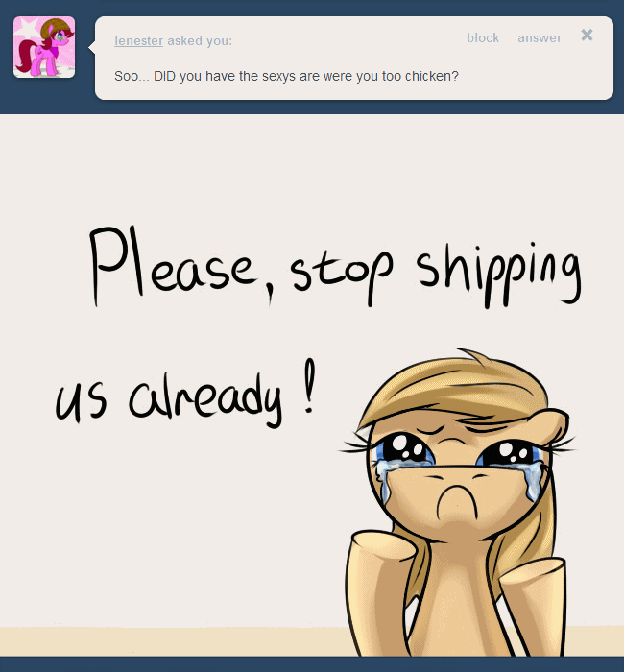Click the pony's blonde mane fringe
This screenshot has width=624, height=672.
pos(452,392)
